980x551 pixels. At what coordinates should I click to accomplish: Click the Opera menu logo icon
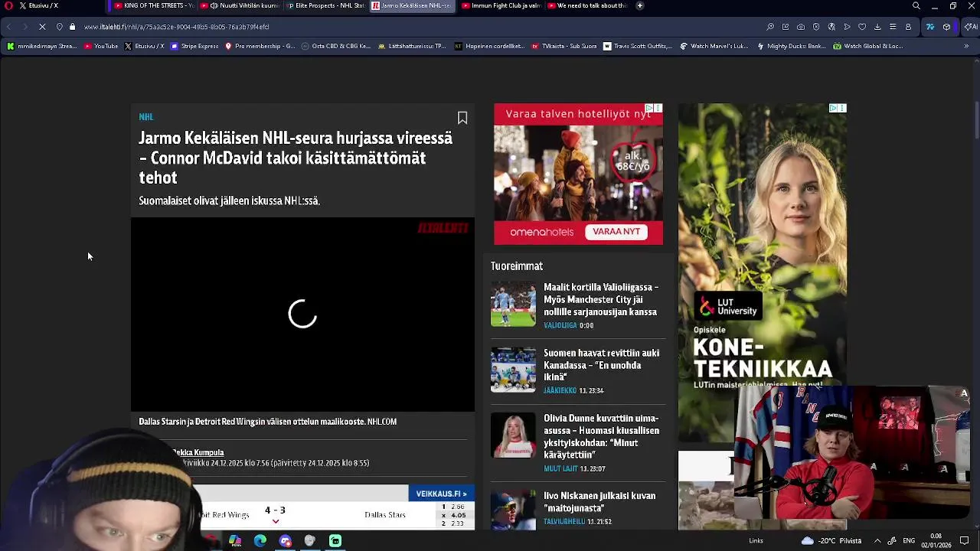coord(8,5)
